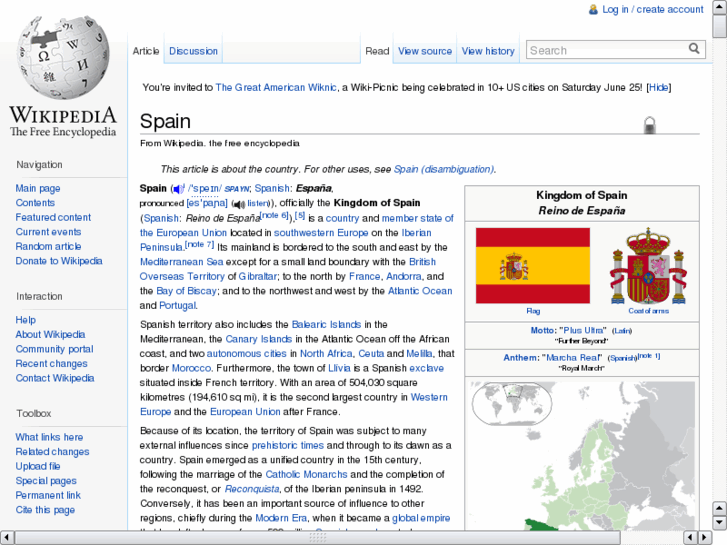Screen dimensions: 727x545
Task: Open Special pages link
Action: tap(46, 481)
